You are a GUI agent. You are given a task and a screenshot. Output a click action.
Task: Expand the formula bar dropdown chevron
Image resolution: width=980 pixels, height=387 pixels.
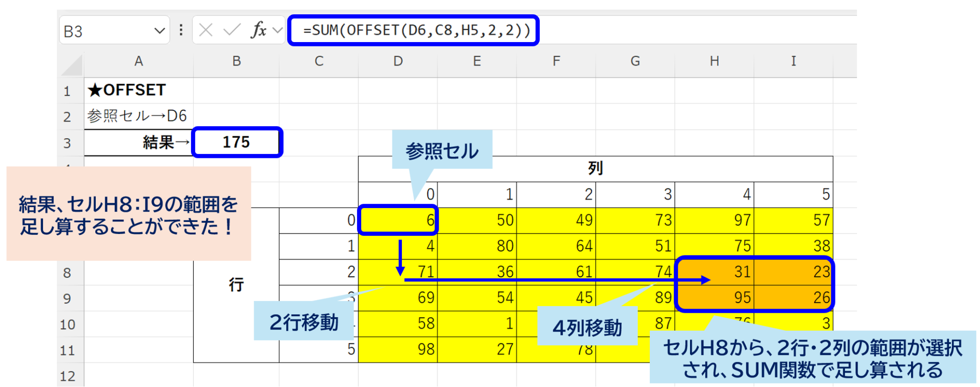(x=278, y=31)
